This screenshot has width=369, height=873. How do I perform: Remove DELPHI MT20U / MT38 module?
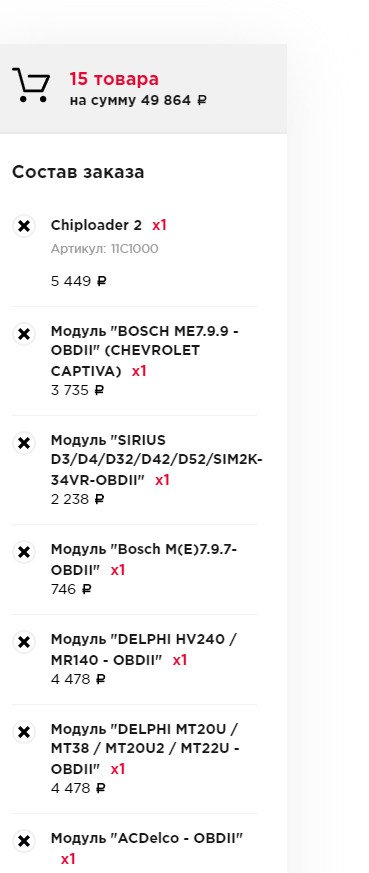[24, 732]
